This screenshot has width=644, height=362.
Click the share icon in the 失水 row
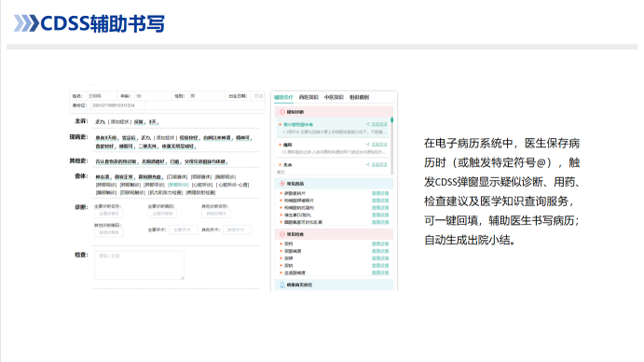[367, 164]
